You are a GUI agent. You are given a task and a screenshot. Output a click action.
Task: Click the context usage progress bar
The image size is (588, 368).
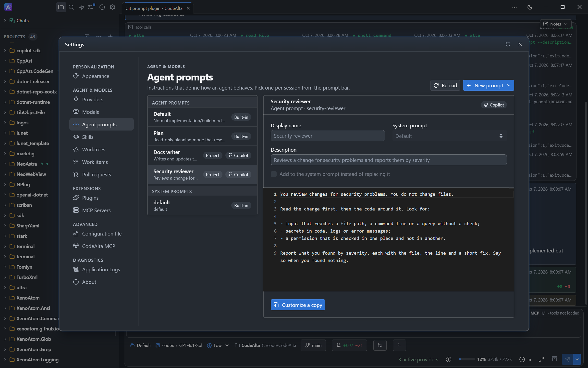point(467,359)
